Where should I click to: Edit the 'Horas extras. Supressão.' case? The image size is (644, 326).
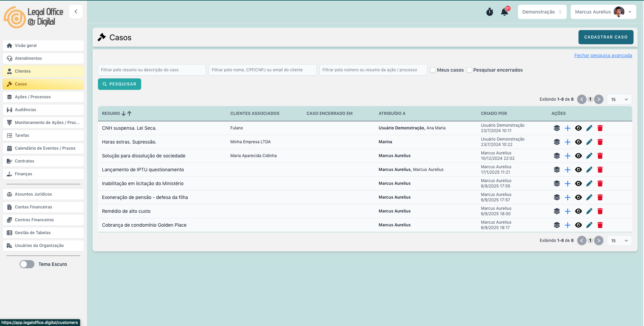[589, 142]
